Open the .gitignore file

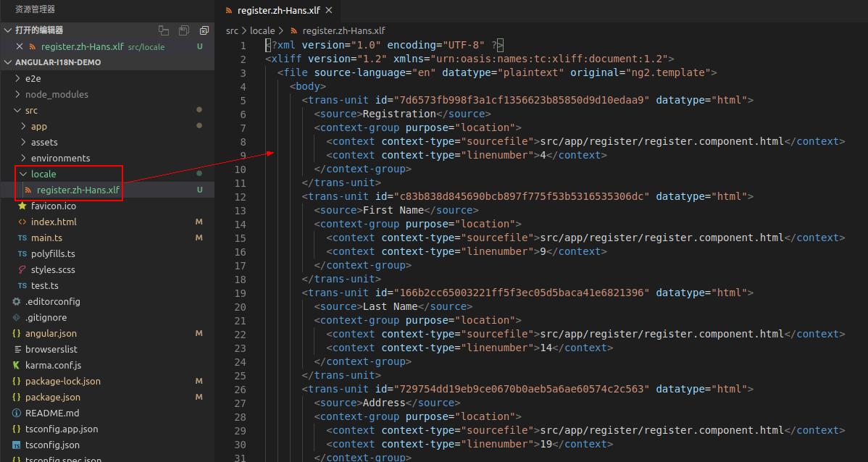[46, 317]
